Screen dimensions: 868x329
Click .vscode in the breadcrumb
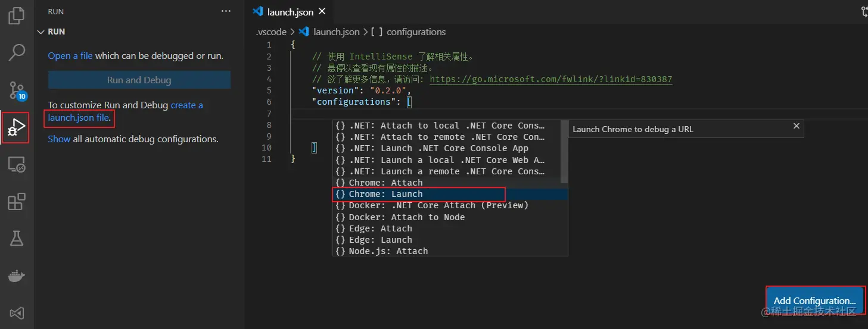click(x=271, y=32)
